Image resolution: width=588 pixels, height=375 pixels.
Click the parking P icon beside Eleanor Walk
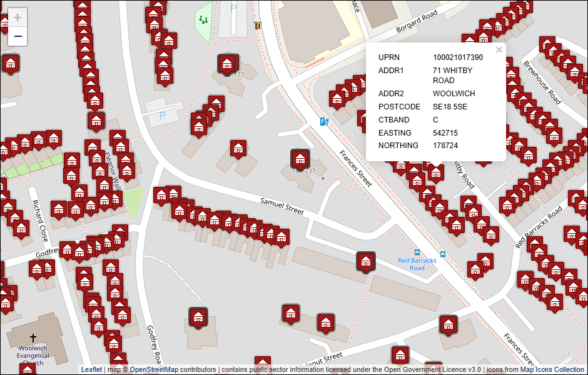(x=163, y=116)
